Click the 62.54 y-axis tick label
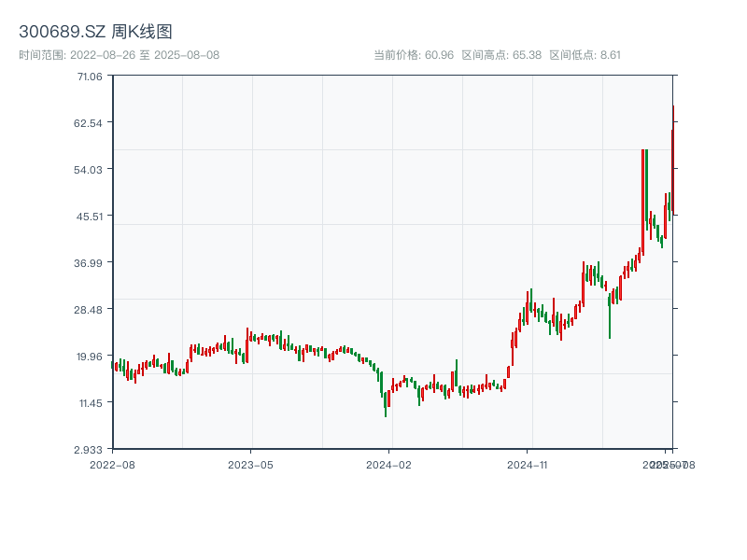747x560 pixels. coord(90,122)
